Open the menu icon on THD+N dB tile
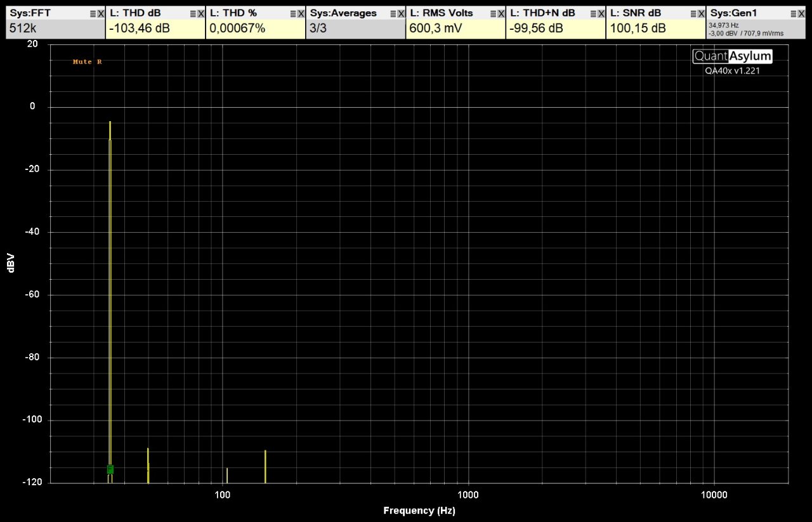Viewport: 812px width, 522px height. (x=594, y=13)
